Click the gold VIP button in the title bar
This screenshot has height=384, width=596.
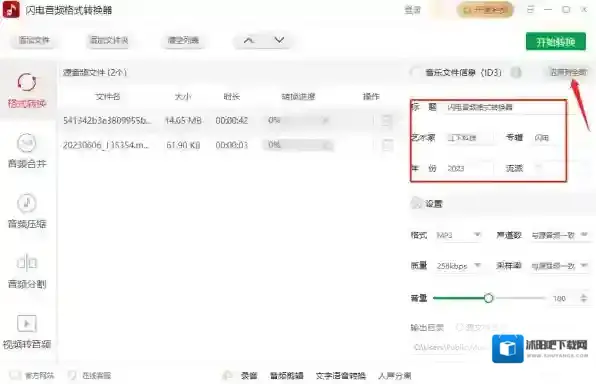pos(485,10)
